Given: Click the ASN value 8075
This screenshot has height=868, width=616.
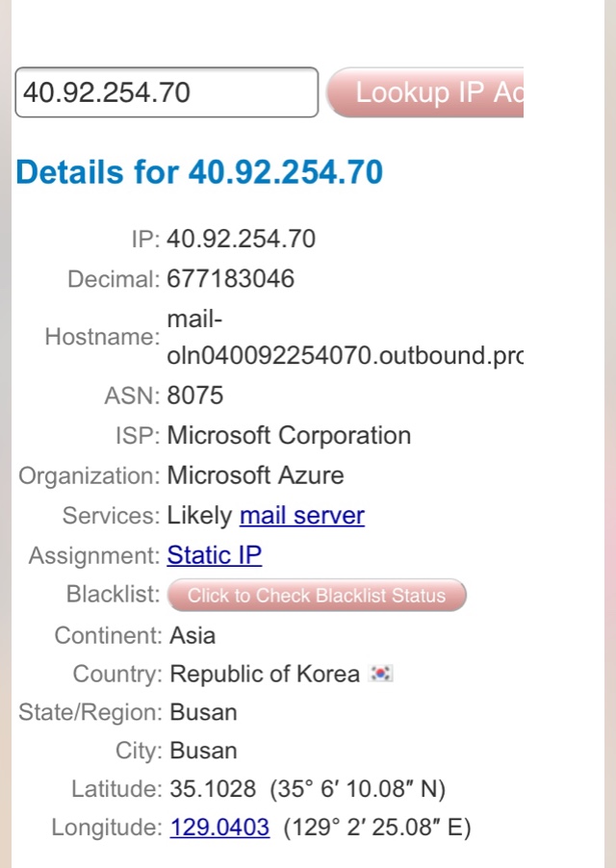Looking at the screenshot, I should click(194, 396).
